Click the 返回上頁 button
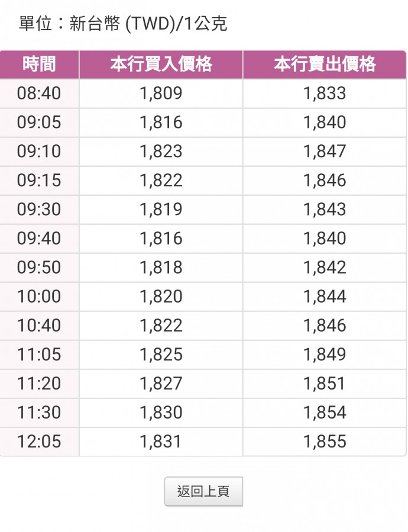The image size is (408, 532). pos(203,492)
